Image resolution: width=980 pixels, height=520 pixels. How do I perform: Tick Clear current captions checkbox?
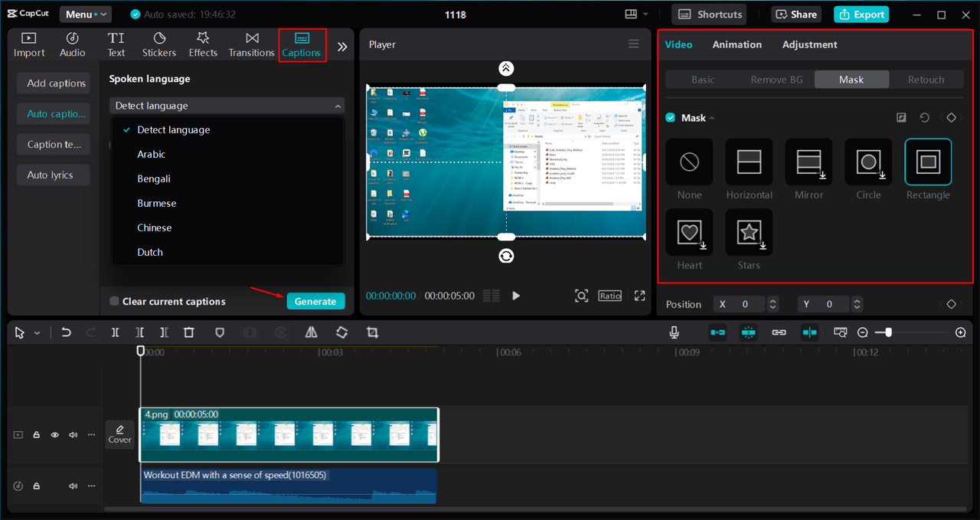point(114,302)
